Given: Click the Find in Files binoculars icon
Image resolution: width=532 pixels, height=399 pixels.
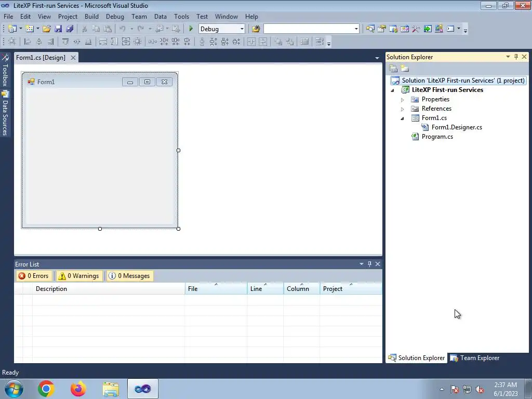Looking at the screenshot, I should click(256, 29).
